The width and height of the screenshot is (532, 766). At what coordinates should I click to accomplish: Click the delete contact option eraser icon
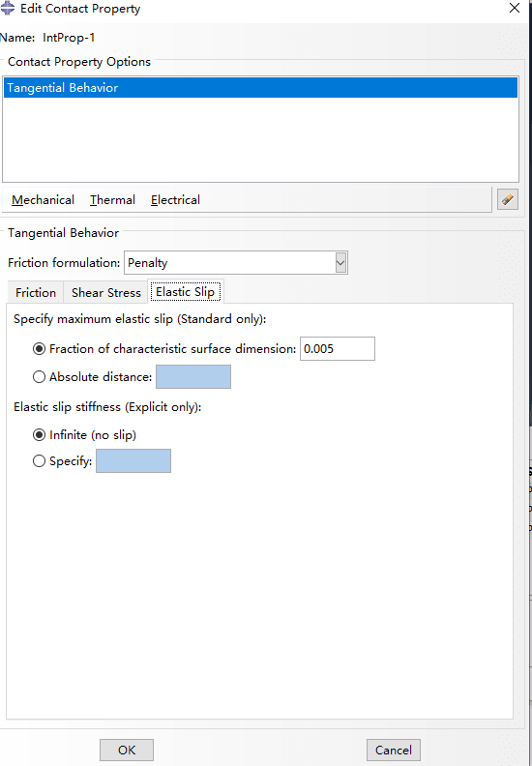click(x=508, y=199)
